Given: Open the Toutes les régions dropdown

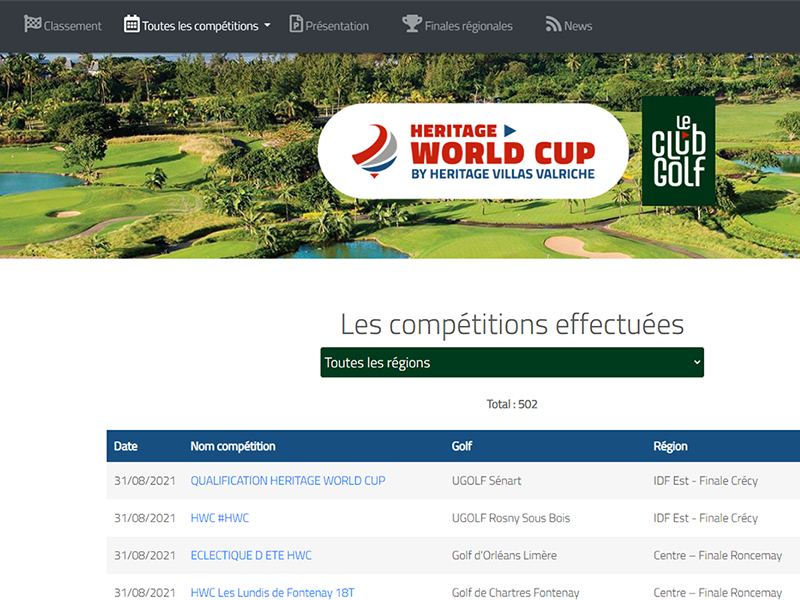Looking at the screenshot, I should point(512,362).
